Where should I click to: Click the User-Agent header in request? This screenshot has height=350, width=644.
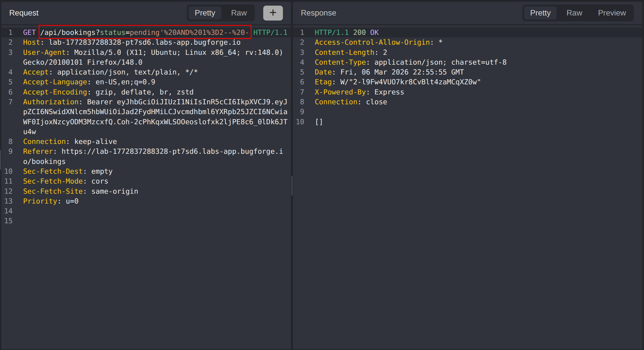(44, 52)
